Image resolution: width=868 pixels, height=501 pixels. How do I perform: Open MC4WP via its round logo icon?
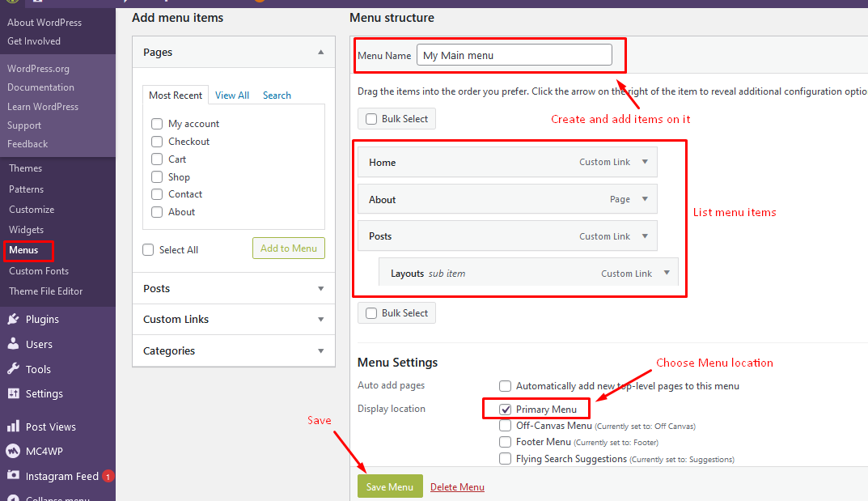(13, 451)
